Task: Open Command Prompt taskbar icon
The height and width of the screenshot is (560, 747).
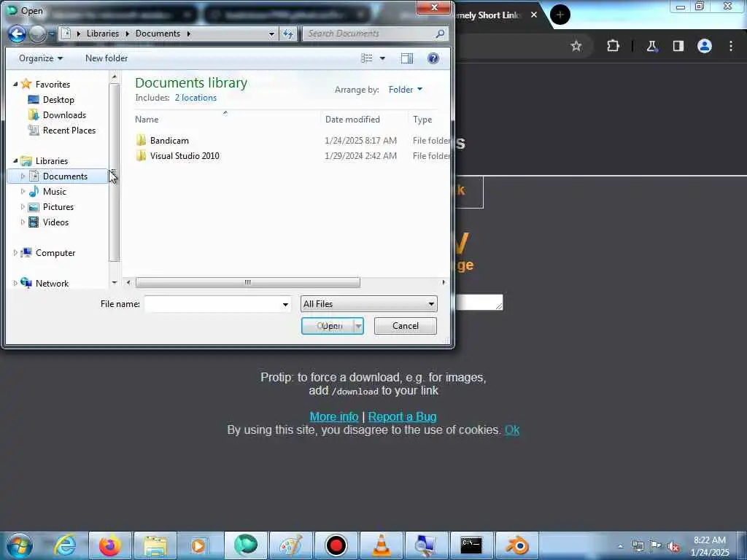Action: coord(471,545)
